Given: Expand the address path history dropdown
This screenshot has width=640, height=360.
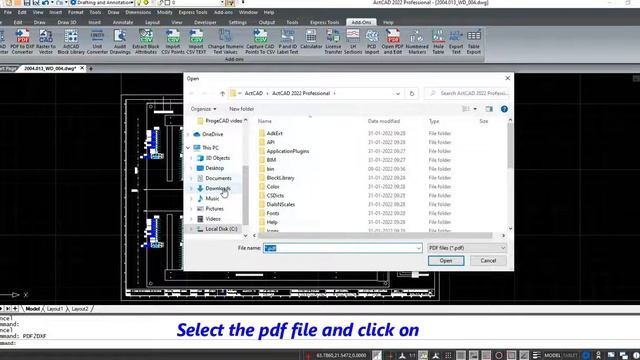Looking at the screenshot, I should (398, 93).
